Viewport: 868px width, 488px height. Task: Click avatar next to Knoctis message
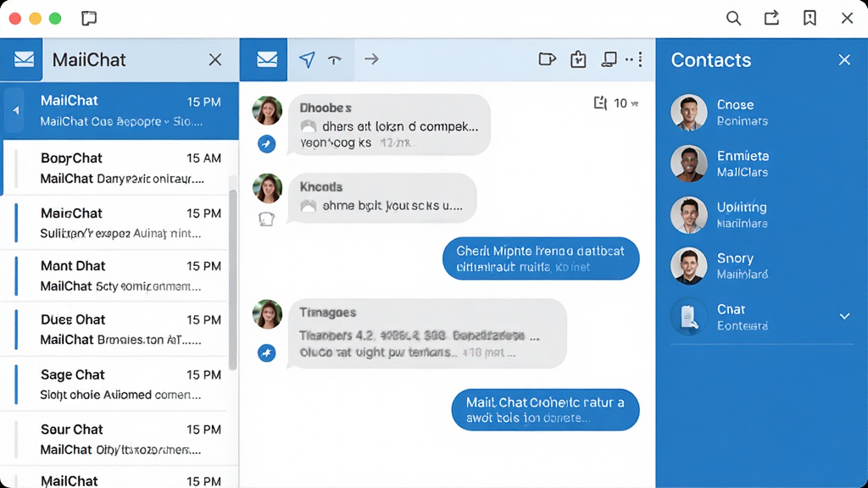click(x=267, y=188)
